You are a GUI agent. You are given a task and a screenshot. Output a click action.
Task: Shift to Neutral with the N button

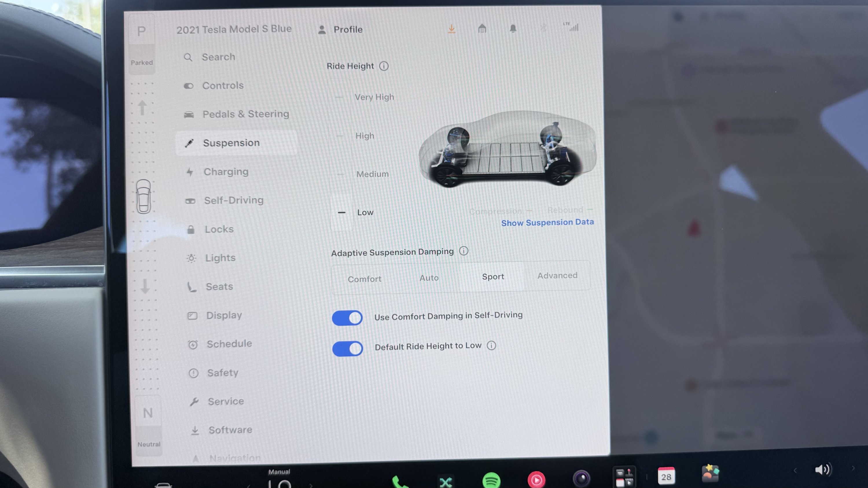(148, 413)
